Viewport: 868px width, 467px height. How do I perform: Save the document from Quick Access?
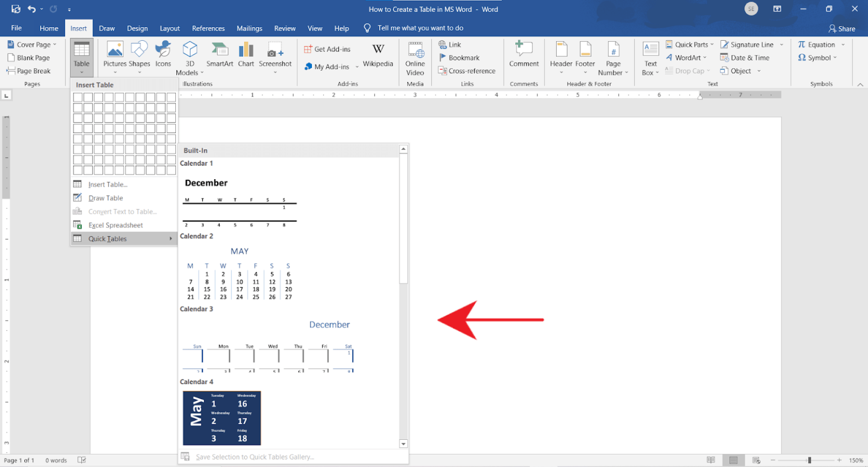[x=16, y=9]
